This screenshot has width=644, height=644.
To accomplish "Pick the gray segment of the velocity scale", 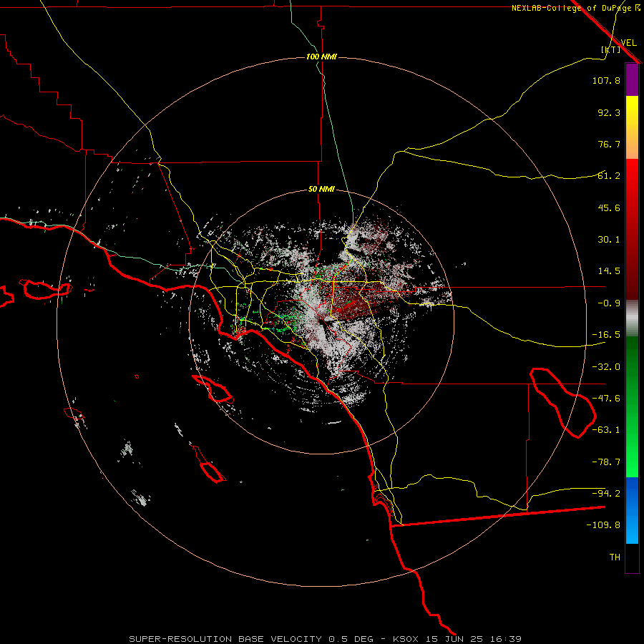I will [x=632, y=318].
